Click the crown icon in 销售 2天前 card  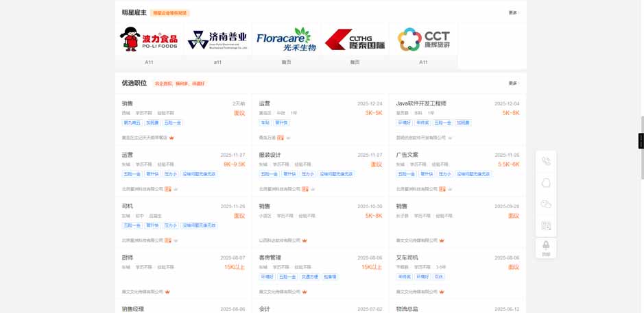click(x=171, y=138)
